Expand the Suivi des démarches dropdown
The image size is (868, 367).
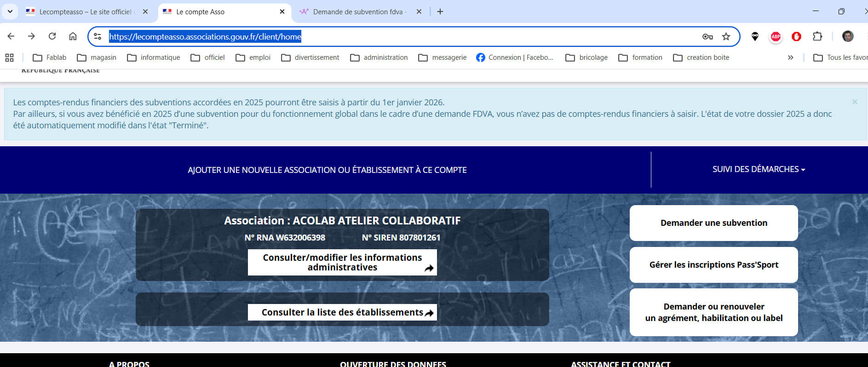click(759, 169)
